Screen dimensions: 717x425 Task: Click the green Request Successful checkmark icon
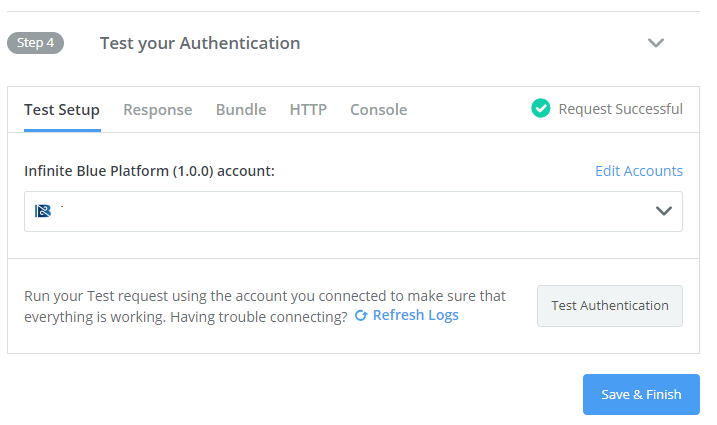point(540,108)
